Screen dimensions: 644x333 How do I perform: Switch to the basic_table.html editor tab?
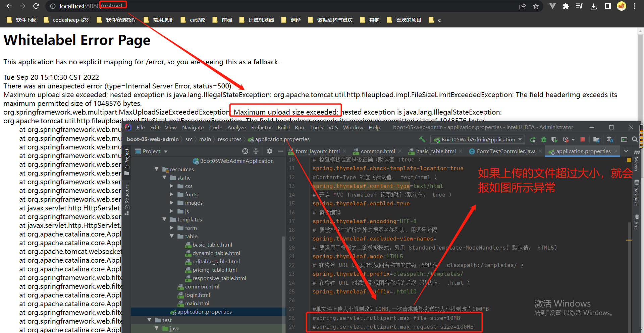point(436,151)
